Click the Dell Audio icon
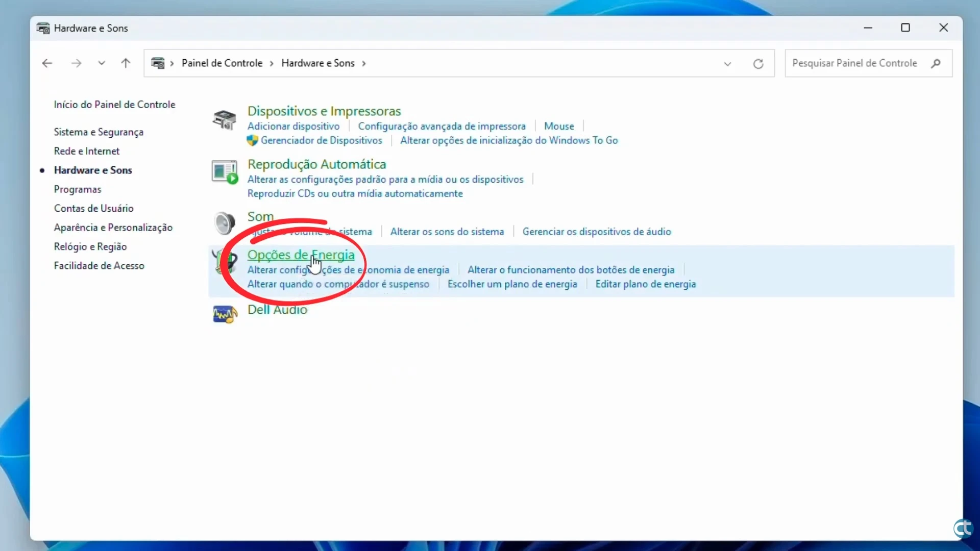Viewport: 980px width, 551px height. click(x=224, y=314)
